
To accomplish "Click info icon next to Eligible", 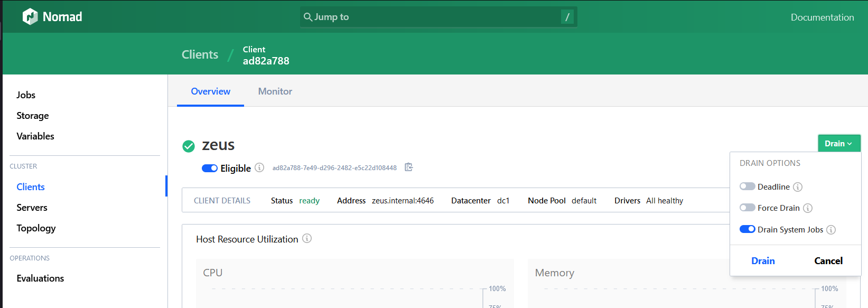I will (x=259, y=167).
